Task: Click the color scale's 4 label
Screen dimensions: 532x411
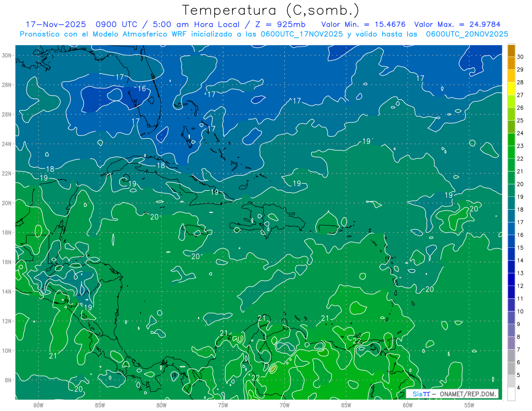Action: [519, 388]
